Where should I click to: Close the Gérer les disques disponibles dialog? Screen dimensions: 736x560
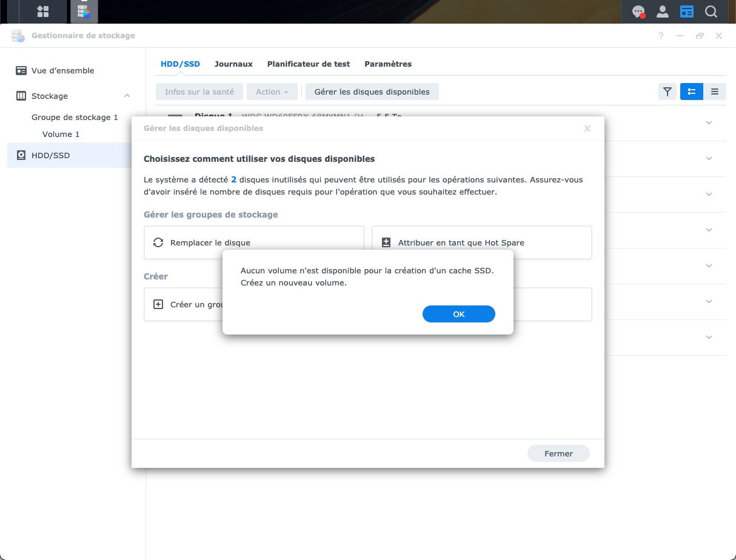point(587,128)
